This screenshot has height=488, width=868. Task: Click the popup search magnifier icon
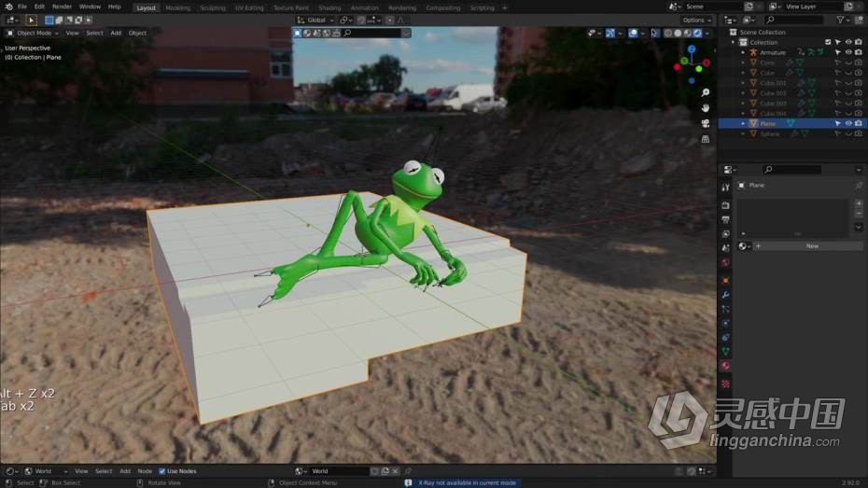347,34
